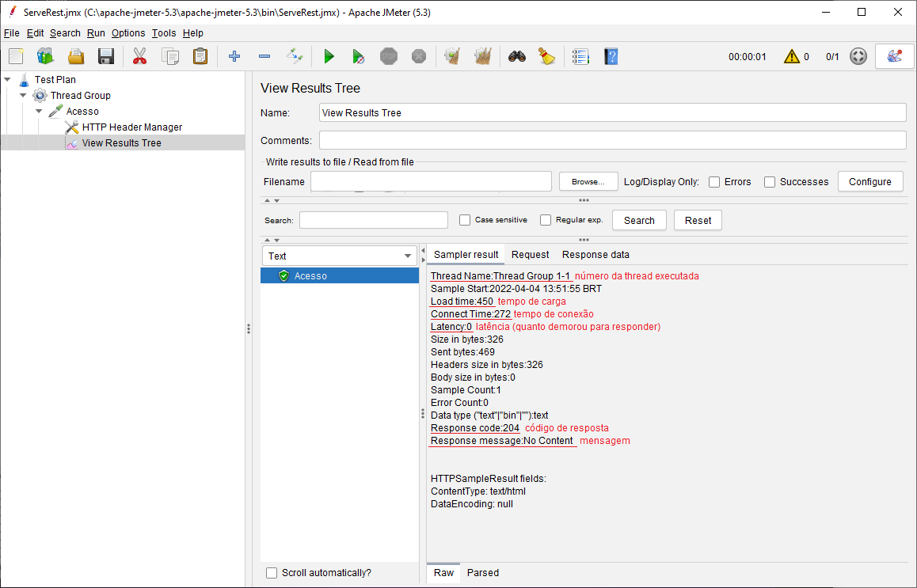Image resolution: width=917 pixels, height=588 pixels.
Task: Click the Filename input field
Action: (431, 181)
